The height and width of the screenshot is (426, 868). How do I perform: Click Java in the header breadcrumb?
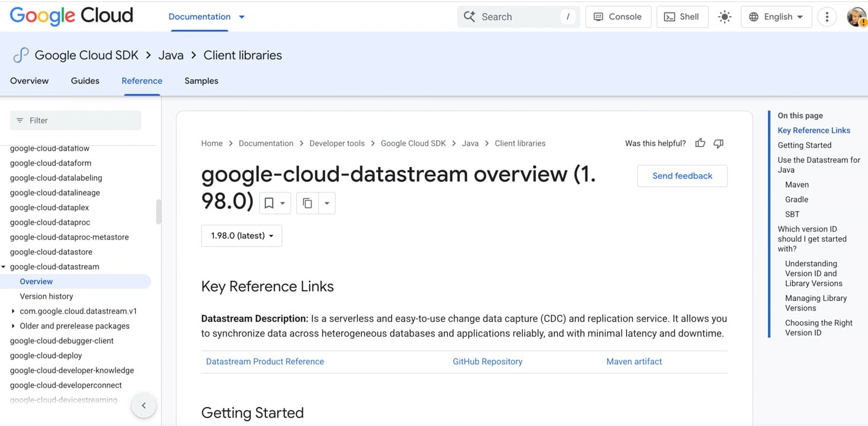(x=171, y=55)
